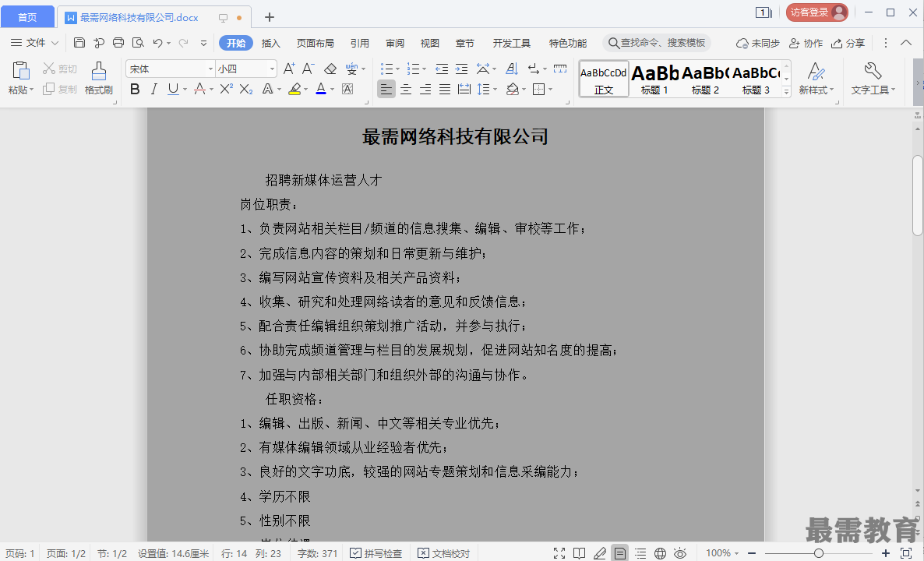
Task: Enable center alignment
Action: pyautogui.click(x=405, y=89)
